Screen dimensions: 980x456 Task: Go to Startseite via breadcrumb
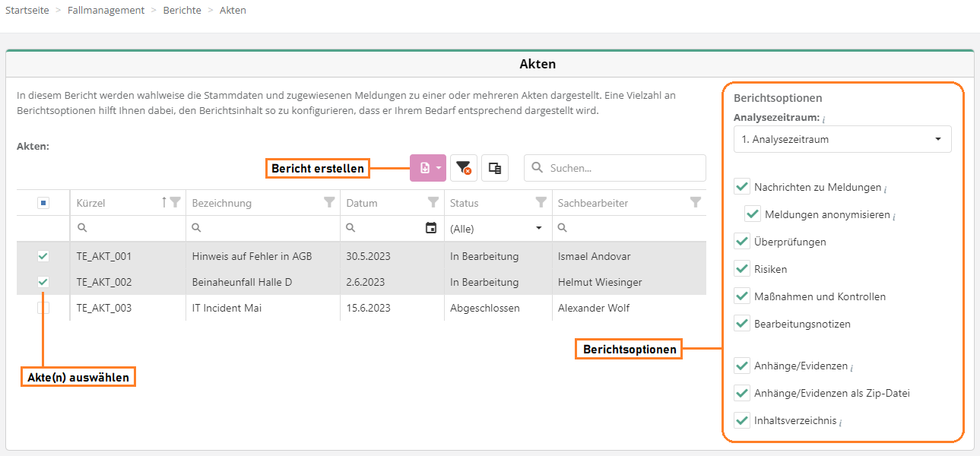(x=27, y=11)
